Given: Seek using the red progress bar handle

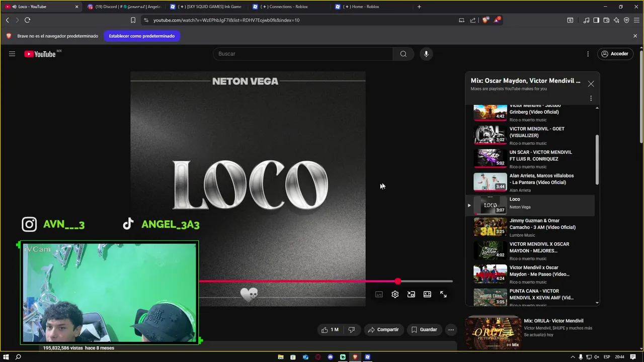Looking at the screenshot, I should [398, 282].
